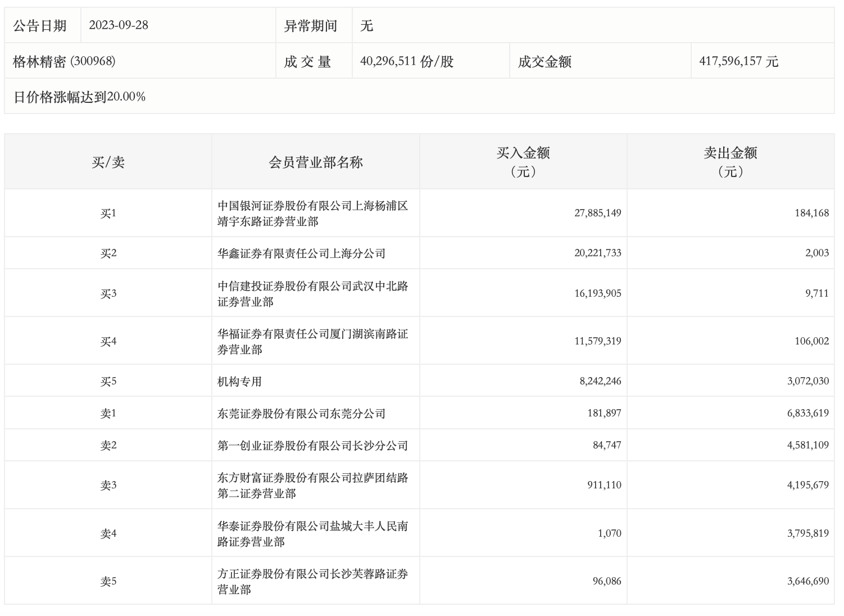Select 方正证券 长沙芙蓉路 branch name
Image resolution: width=844 pixels, height=616 pixels.
tap(312, 582)
